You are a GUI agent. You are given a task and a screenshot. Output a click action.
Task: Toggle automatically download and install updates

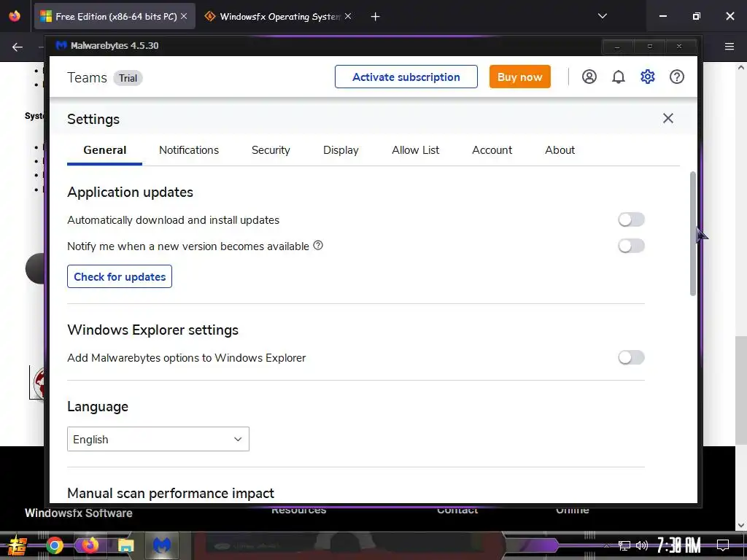631,219
